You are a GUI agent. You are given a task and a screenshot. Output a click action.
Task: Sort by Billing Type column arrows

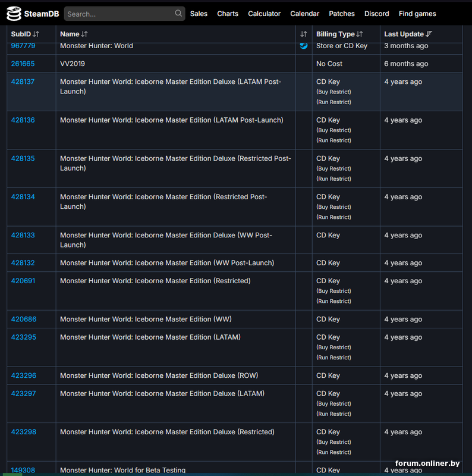click(360, 35)
